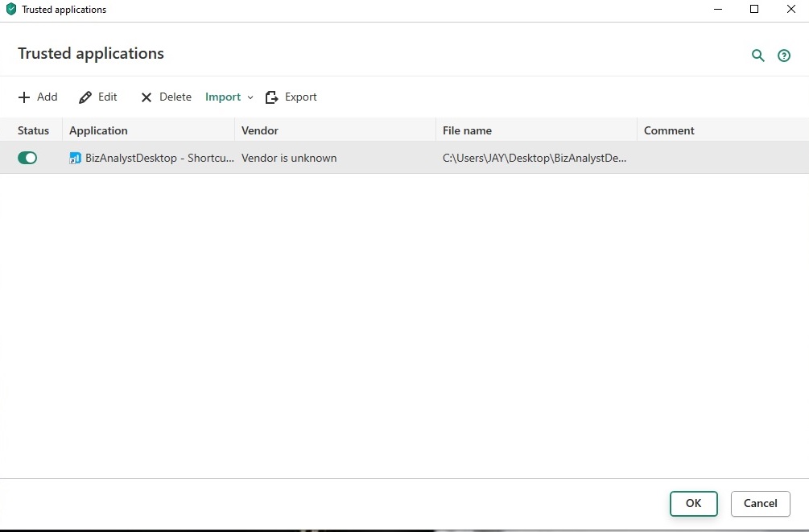809x532 pixels.
Task: Sort list by File name column header
Action: point(467,130)
